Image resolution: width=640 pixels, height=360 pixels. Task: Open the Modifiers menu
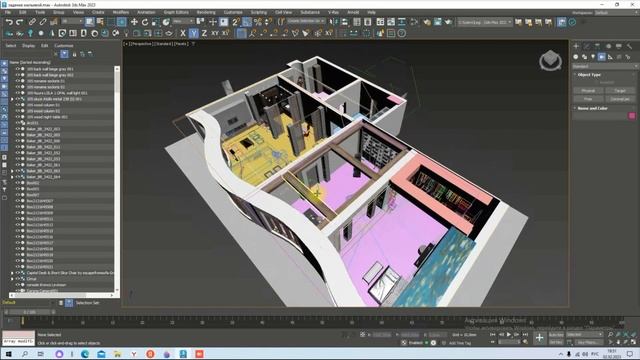[120, 12]
